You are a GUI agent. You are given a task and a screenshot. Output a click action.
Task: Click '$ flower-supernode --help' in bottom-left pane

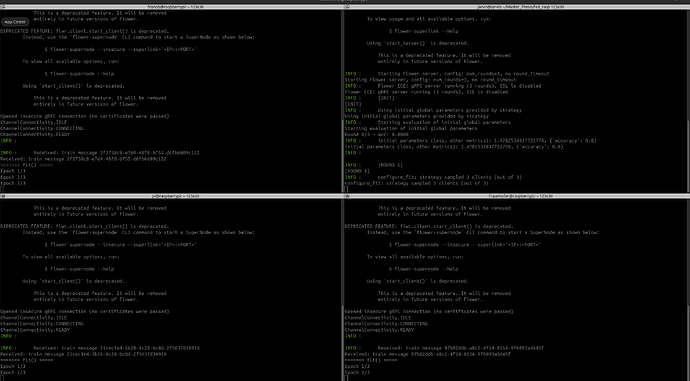coord(79,268)
